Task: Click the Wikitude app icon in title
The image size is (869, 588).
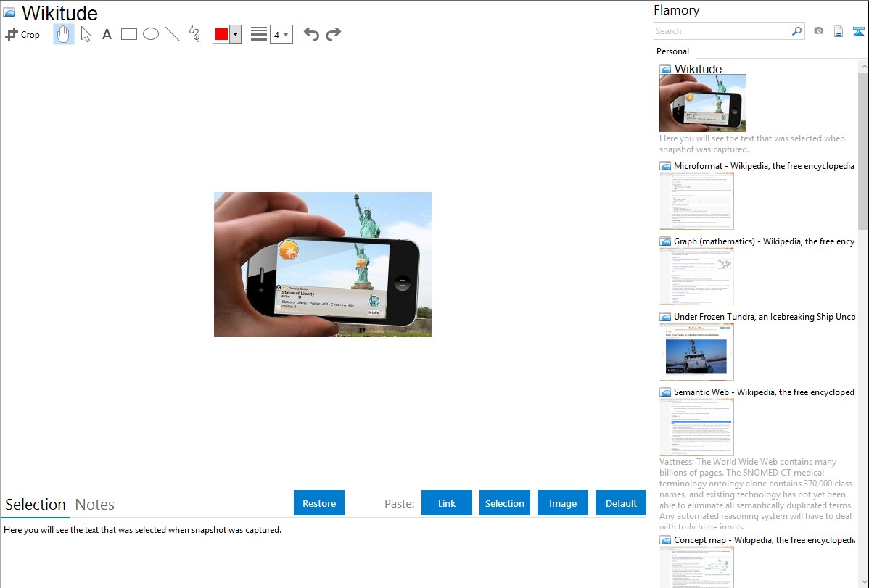Action: (9, 12)
